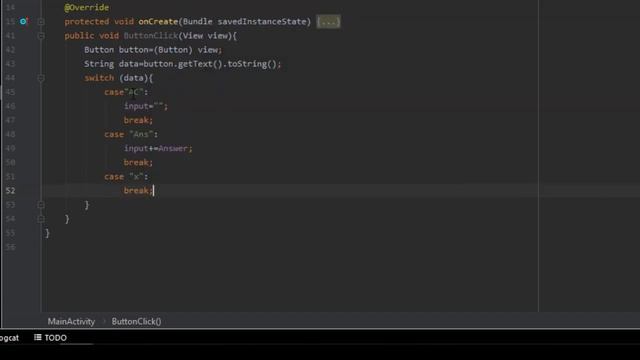
Task: Open the TODO tool window tab
Action: click(51, 338)
